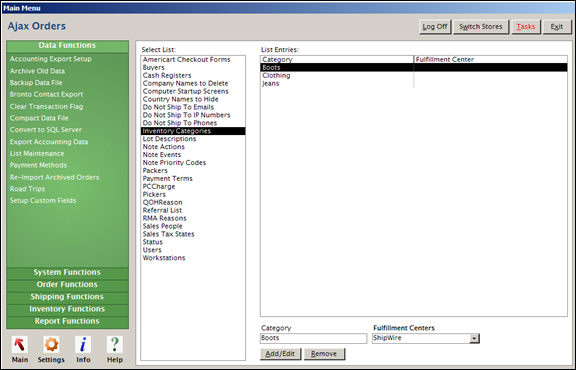Click the Log Off button
The width and height of the screenshot is (576, 370).
[x=435, y=27]
